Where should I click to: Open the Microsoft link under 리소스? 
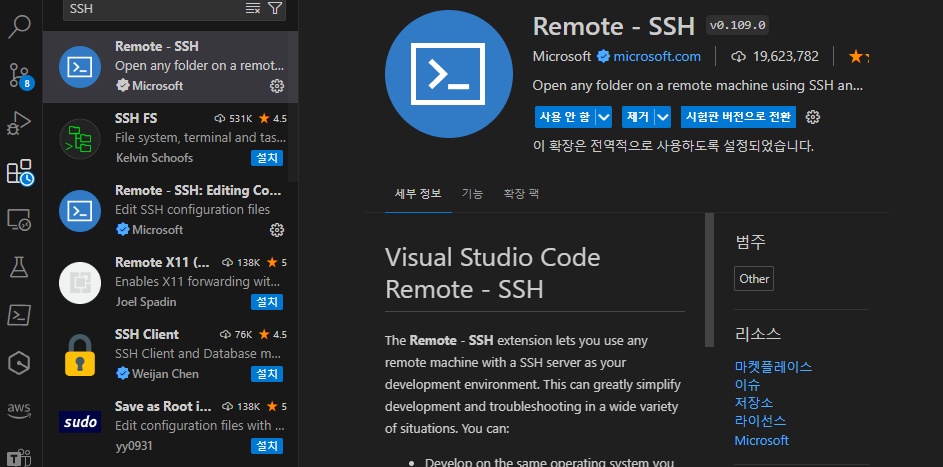761,441
